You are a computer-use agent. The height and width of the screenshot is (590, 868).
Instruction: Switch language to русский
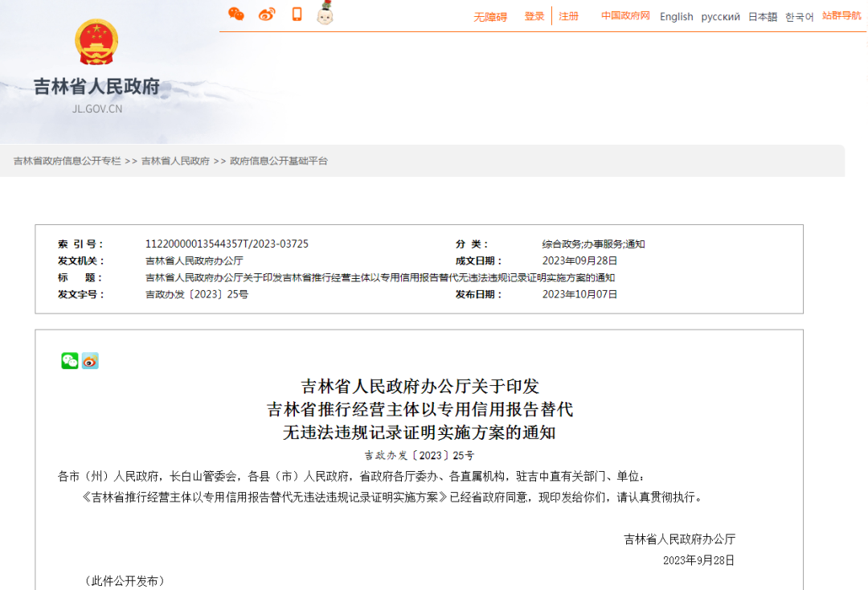tap(720, 17)
